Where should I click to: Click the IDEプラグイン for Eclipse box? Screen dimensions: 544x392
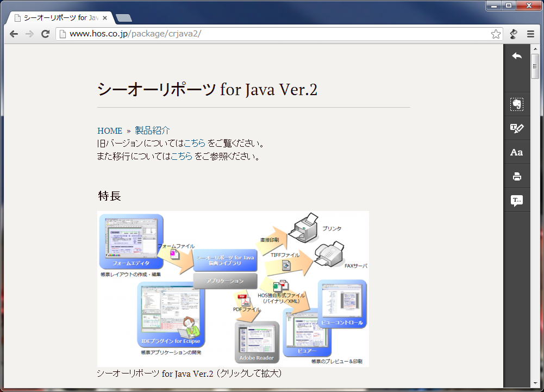pyautogui.click(x=171, y=315)
